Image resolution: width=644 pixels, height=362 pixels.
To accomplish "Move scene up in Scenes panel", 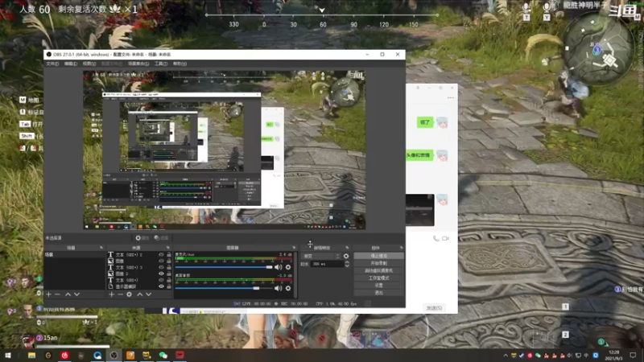I will tap(68, 294).
